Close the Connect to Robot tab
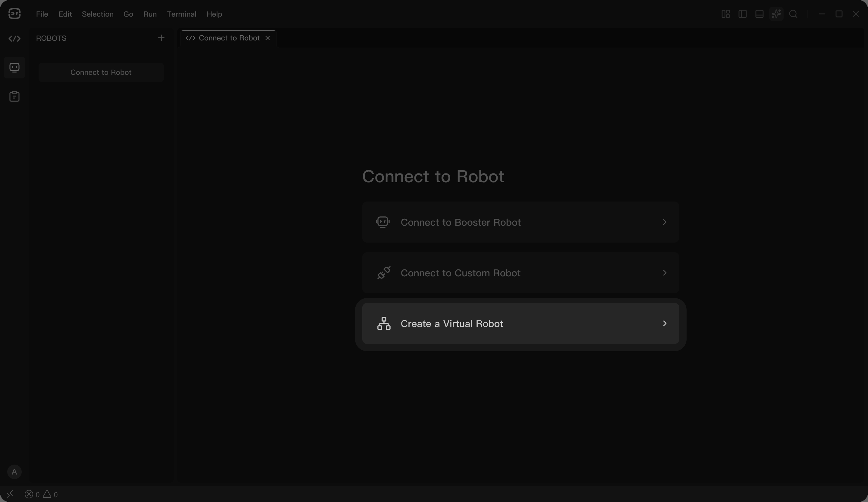This screenshot has width=868, height=502. 268,38
